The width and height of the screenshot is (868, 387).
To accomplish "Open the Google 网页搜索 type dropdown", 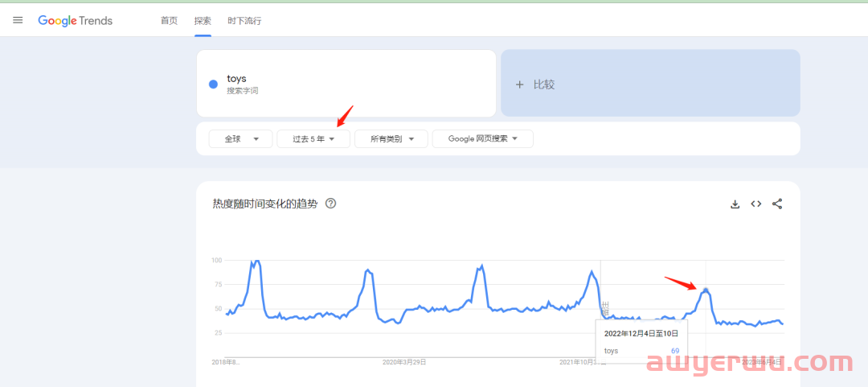I will coord(483,139).
